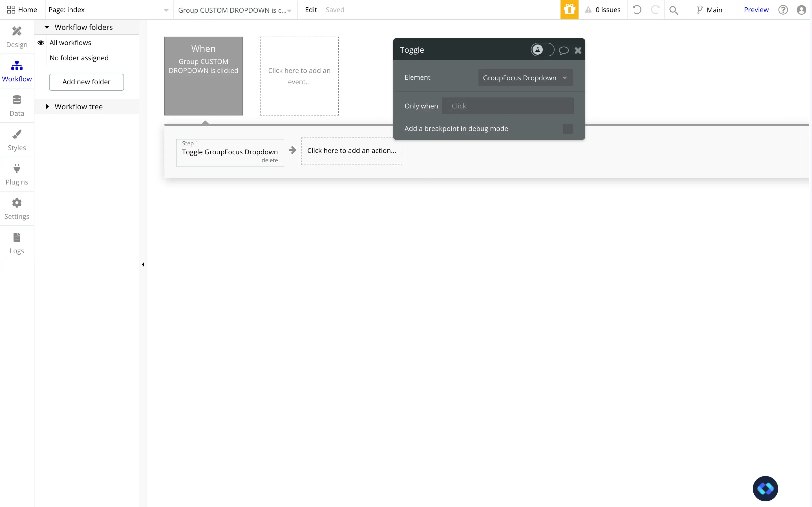Screen dimensions: 812x507
Task: Expand the GroupFocus Dropdown element selector
Action: pyautogui.click(x=565, y=77)
